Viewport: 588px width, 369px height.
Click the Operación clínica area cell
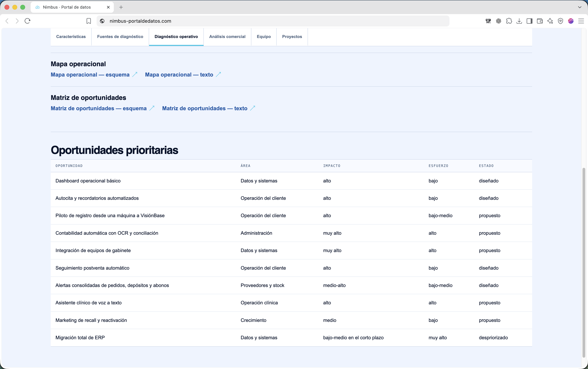click(x=259, y=303)
